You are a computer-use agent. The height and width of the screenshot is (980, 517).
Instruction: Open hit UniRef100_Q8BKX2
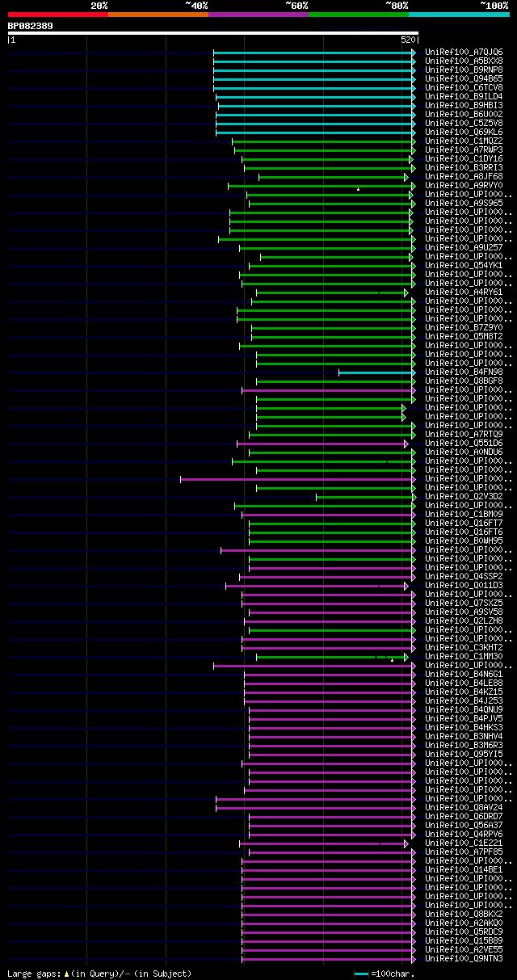point(464,914)
